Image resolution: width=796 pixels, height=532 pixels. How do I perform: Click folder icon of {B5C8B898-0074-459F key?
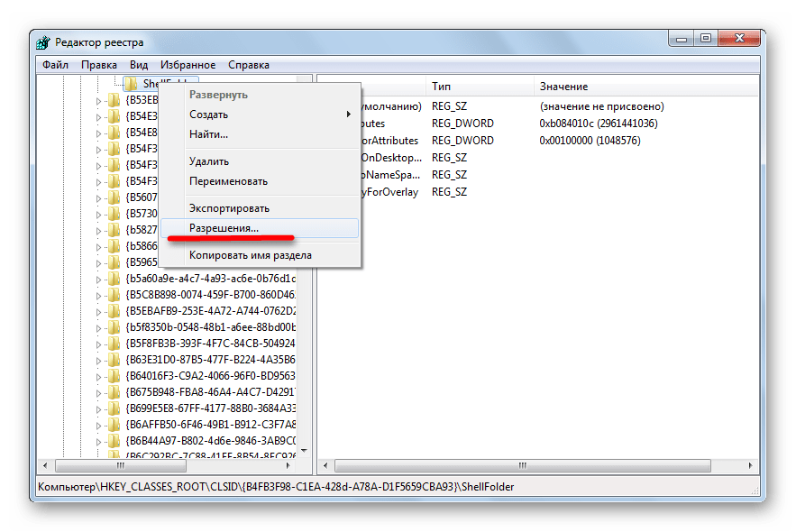click(114, 295)
